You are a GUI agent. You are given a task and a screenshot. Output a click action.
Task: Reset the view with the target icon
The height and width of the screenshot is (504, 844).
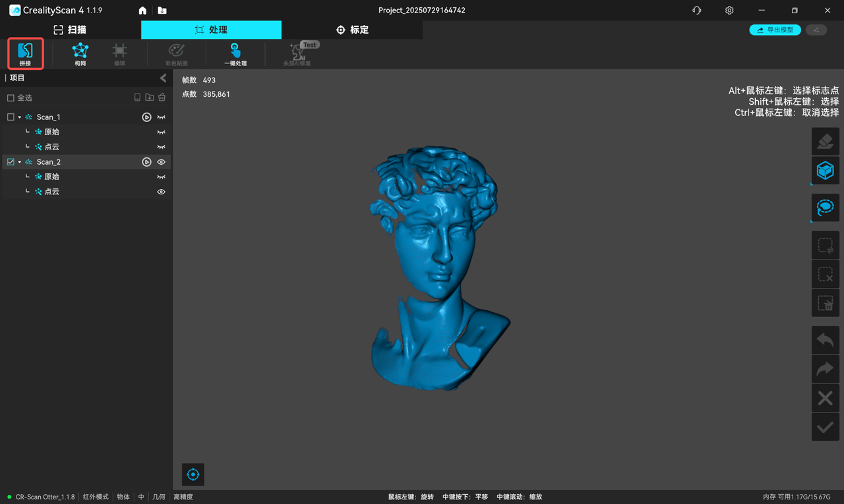(193, 474)
